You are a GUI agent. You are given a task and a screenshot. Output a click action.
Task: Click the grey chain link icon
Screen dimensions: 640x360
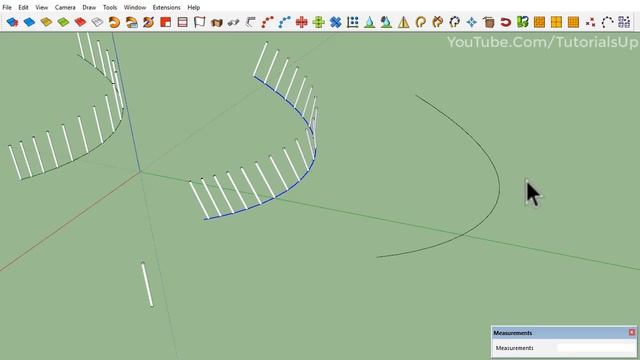tap(233, 22)
